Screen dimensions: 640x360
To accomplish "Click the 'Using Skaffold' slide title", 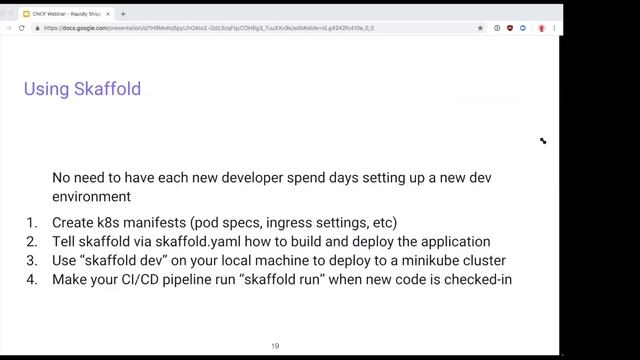I will [x=82, y=89].
